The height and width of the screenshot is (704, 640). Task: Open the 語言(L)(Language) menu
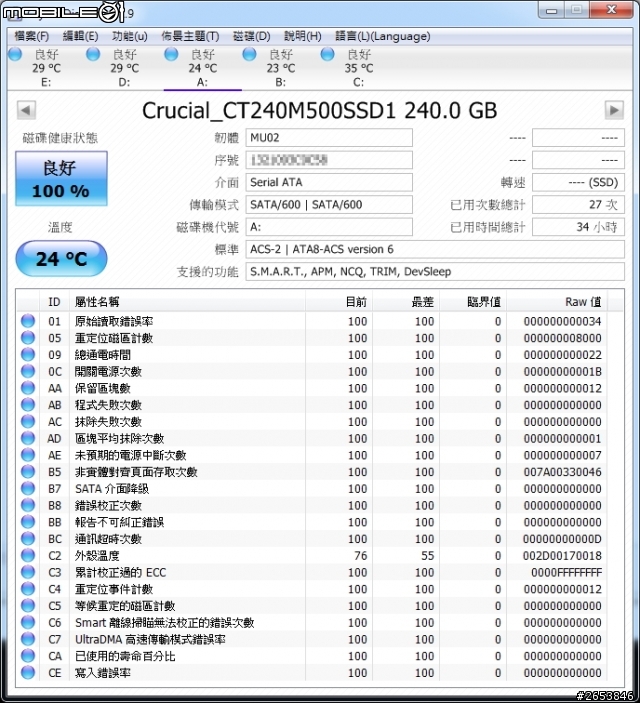point(383,36)
